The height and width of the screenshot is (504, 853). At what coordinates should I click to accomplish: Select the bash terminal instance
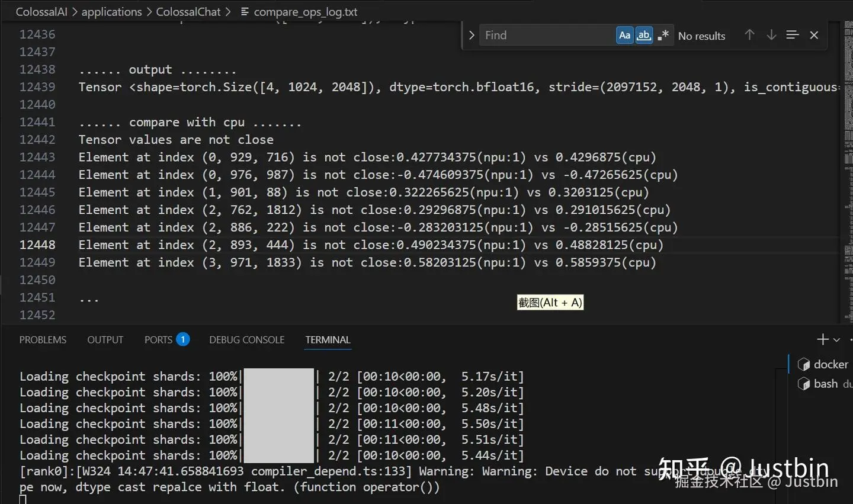click(x=823, y=384)
